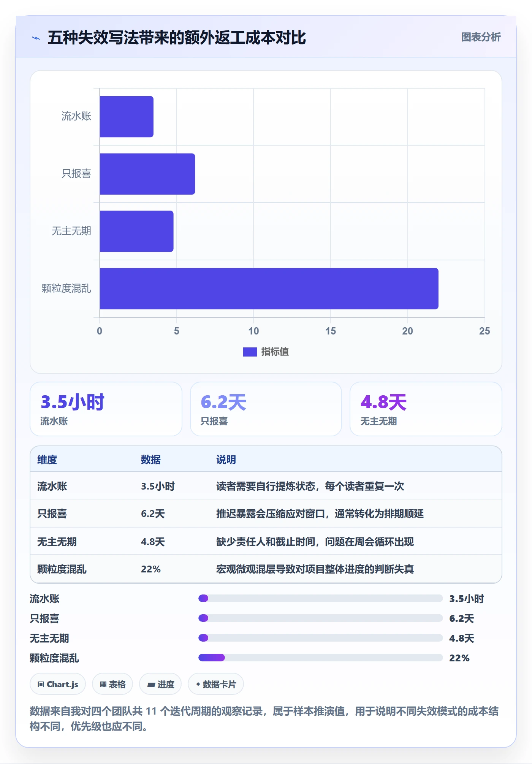
Task: Click the 22% value beside the progress bar
Action: click(459, 658)
